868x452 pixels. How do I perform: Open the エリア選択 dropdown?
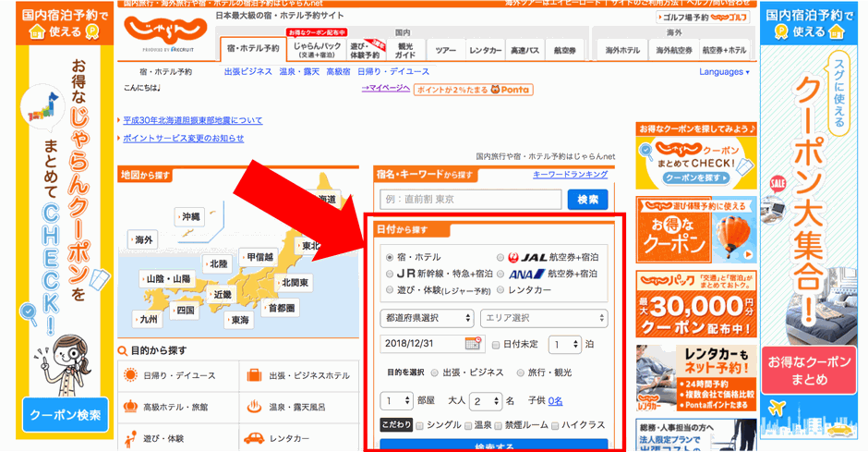pos(544,318)
